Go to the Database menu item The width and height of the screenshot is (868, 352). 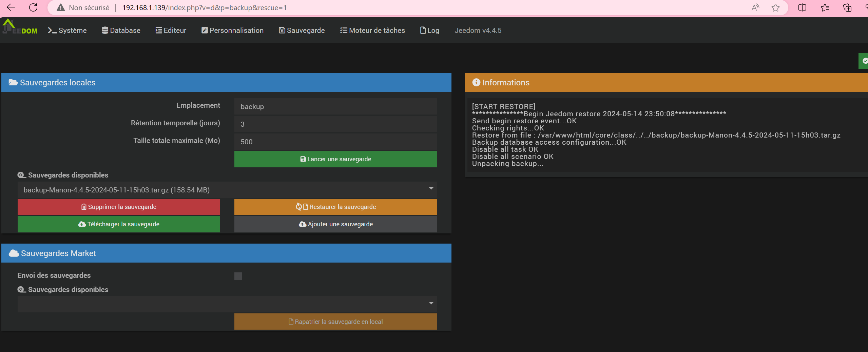pos(121,30)
